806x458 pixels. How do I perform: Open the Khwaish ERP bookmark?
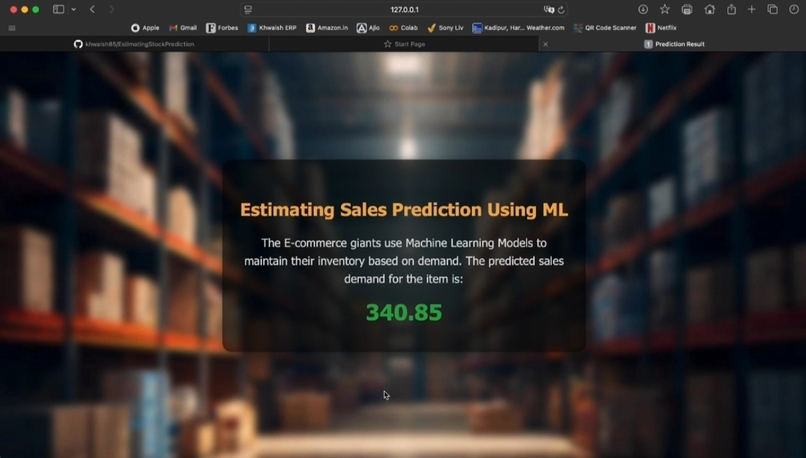pyautogui.click(x=272, y=28)
